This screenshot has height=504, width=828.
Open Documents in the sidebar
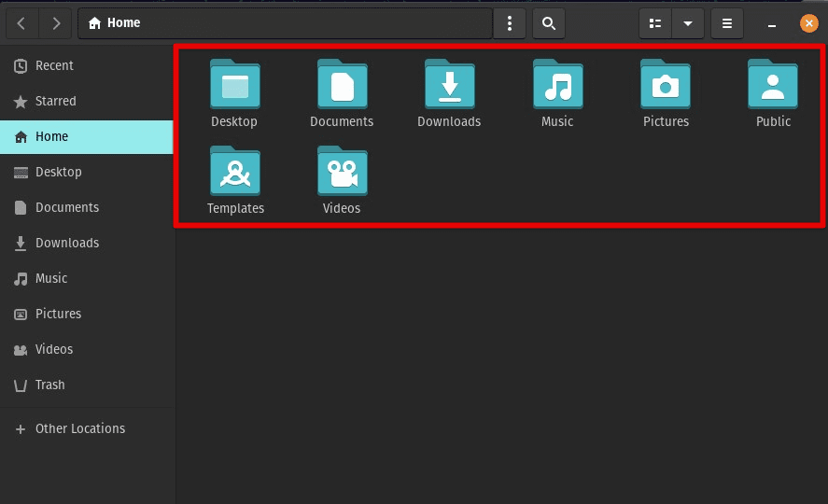(x=87, y=207)
